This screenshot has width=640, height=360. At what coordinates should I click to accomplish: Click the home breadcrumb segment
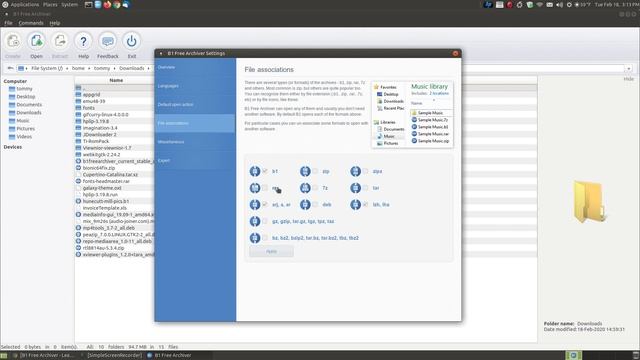tap(78, 68)
